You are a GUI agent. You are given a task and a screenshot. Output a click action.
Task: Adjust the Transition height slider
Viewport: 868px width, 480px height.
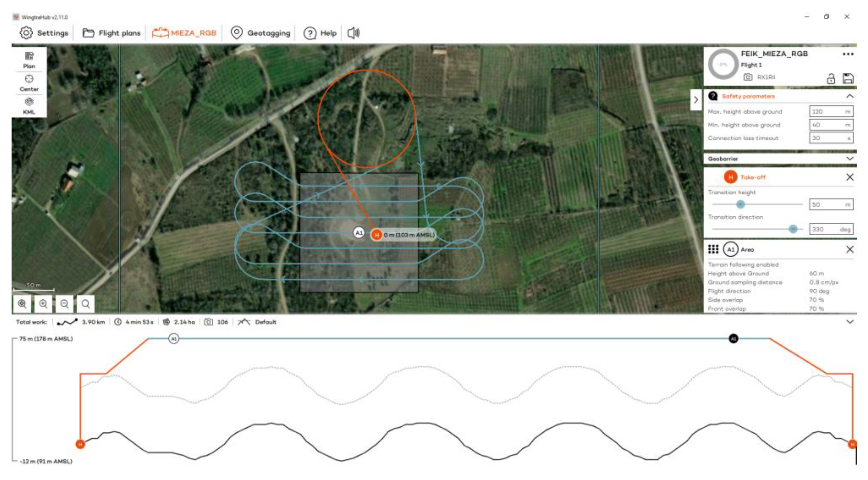click(740, 204)
